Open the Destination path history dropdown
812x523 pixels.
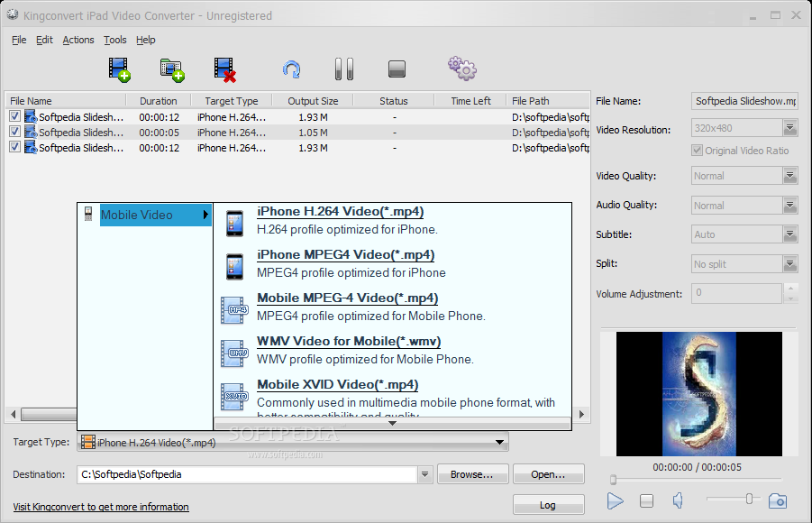click(424, 474)
